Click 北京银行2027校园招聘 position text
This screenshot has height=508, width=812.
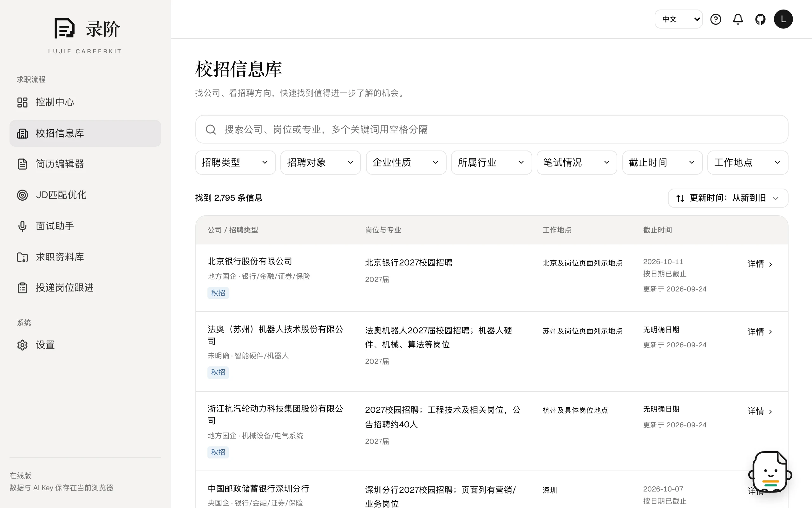coord(409,262)
